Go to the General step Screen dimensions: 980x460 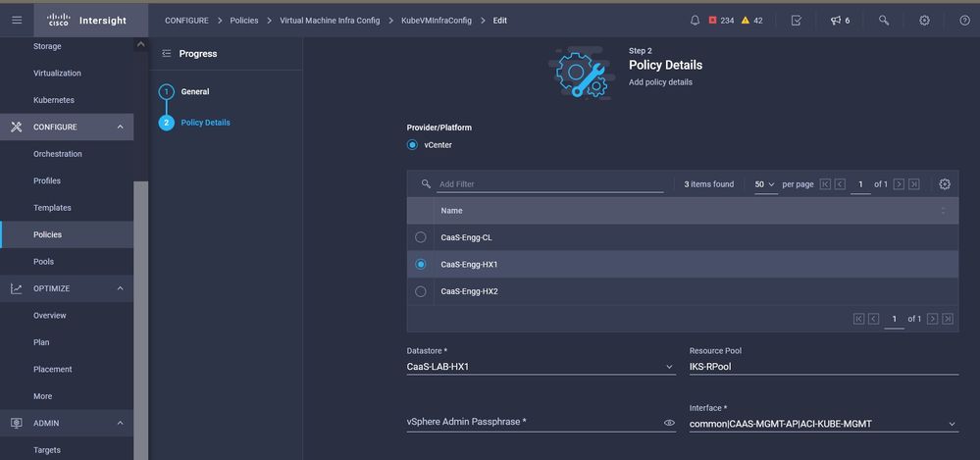(x=195, y=92)
